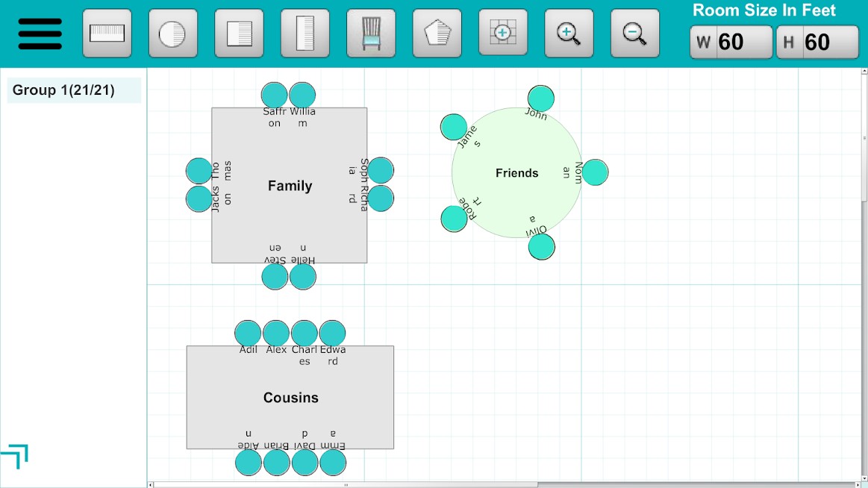The height and width of the screenshot is (488, 868).
Task: Add a square table
Action: click(x=239, y=34)
